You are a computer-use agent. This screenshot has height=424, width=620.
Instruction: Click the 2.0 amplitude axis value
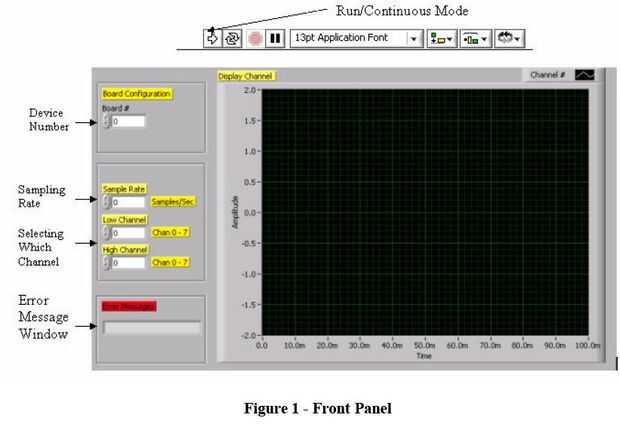point(250,90)
